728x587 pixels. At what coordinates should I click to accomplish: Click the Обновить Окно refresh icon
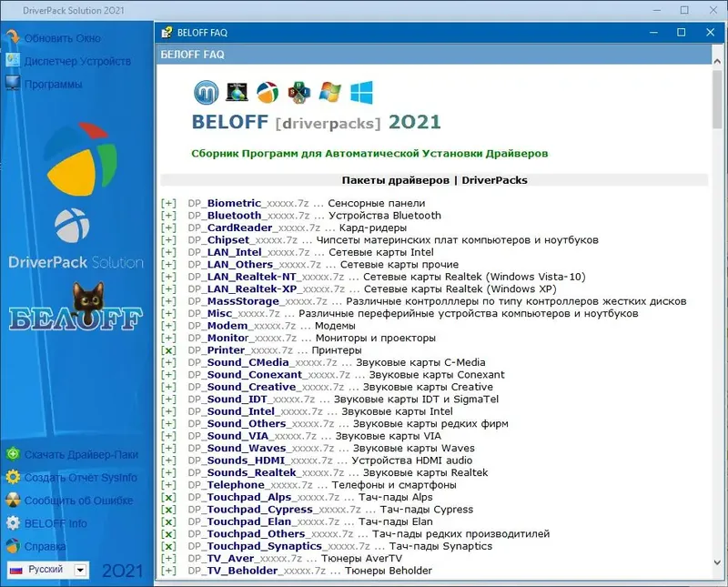tap(13, 37)
